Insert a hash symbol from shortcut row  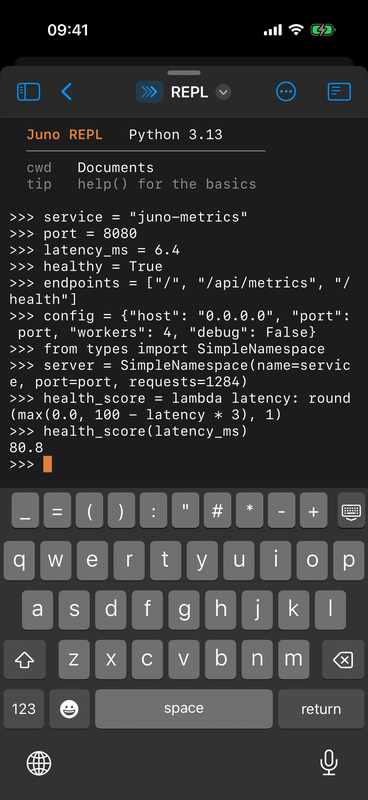[217, 510]
